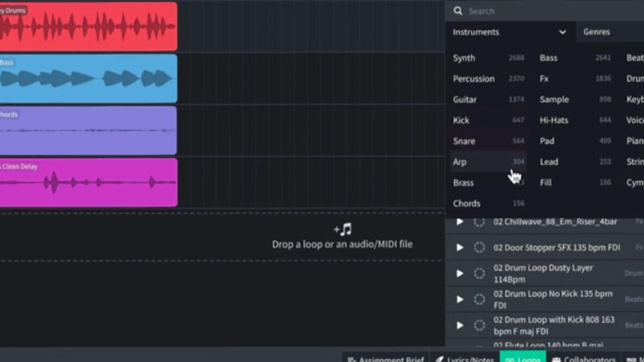The width and height of the screenshot is (644, 362).
Task: Click circle icon beside Drum Loop Dusty Layer
Action: tap(479, 273)
